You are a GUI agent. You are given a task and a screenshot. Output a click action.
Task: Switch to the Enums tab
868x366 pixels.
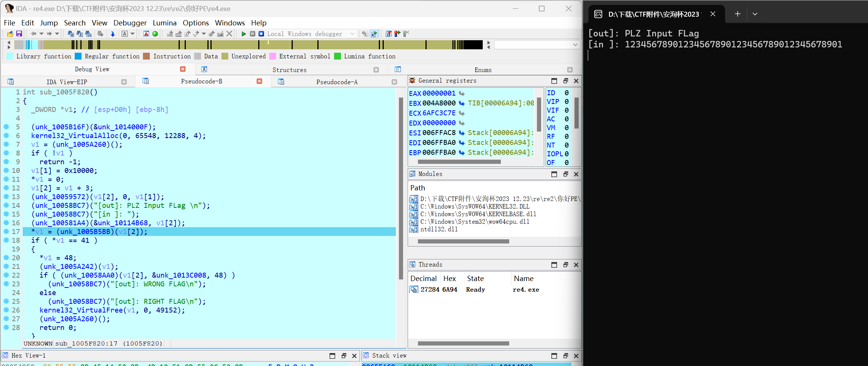coord(483,70)
